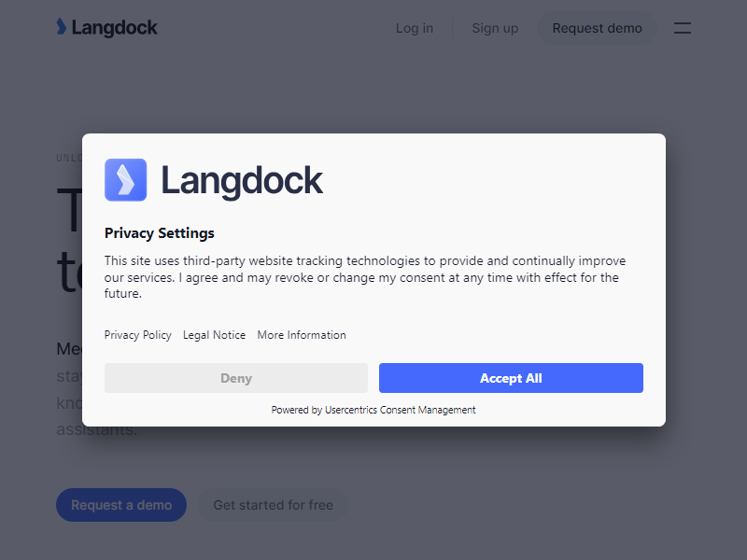Click the large Langdock wordmark in dialog
747x560 pixels.
242,180
